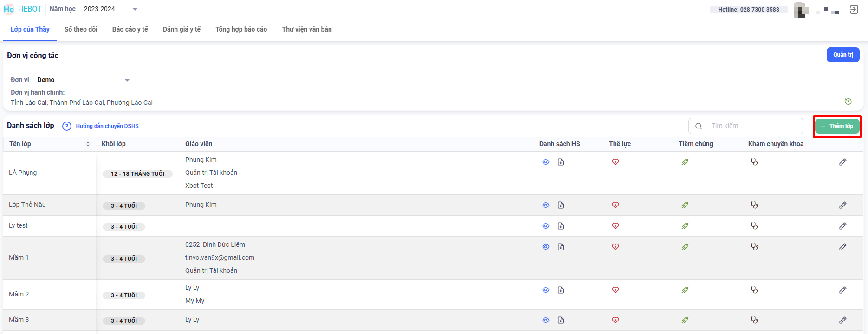Click the green refresh icon in Đơn vị công tác
This screenshot has width=868, height=334.
pos(848,102)
